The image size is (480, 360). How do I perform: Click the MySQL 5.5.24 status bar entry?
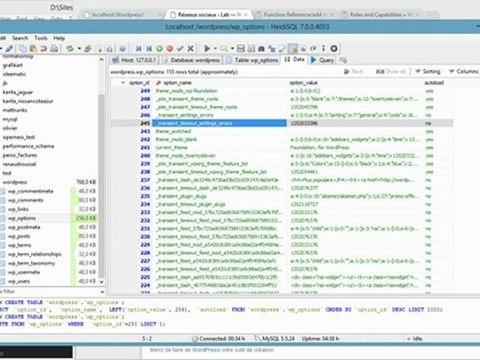[x=275, y=338]
